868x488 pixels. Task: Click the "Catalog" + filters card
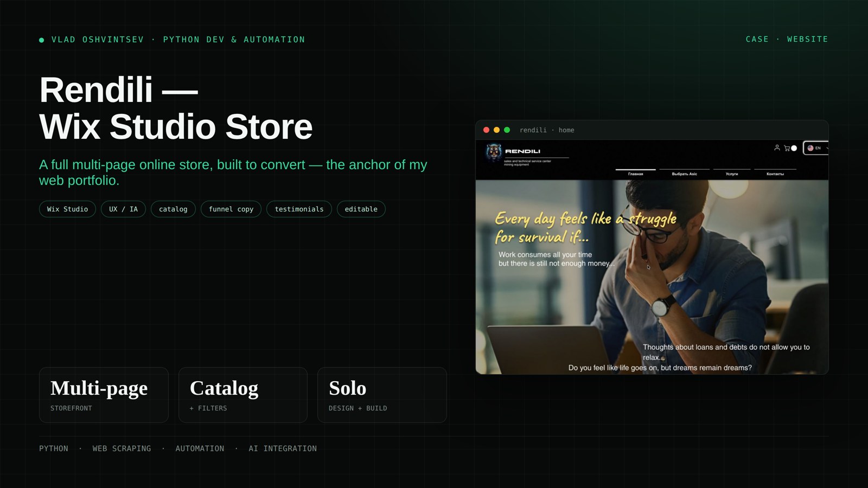point(243,395)
